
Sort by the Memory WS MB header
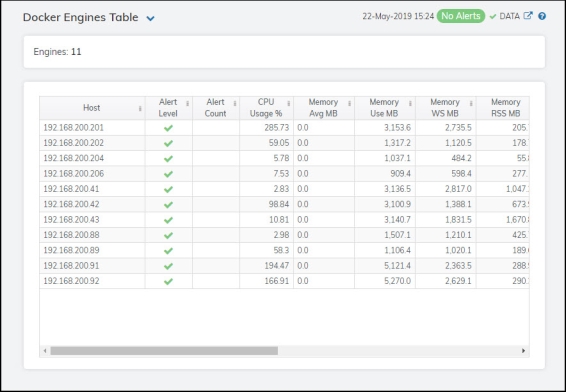[x=445, y=108]
